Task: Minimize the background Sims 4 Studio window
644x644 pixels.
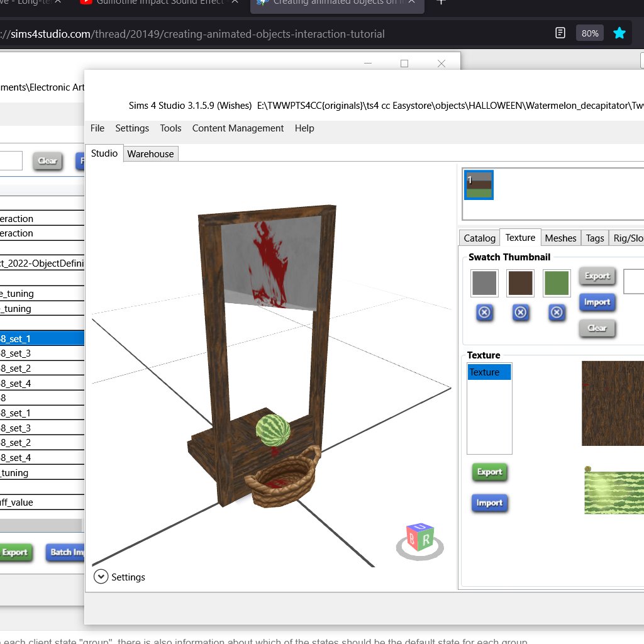Action: [367, 64]
